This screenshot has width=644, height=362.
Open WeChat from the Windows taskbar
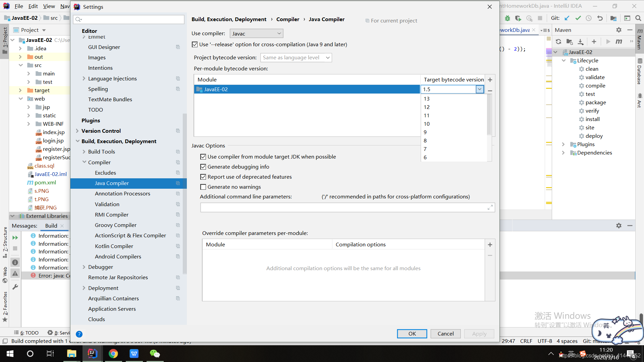(x=155, y=354)
